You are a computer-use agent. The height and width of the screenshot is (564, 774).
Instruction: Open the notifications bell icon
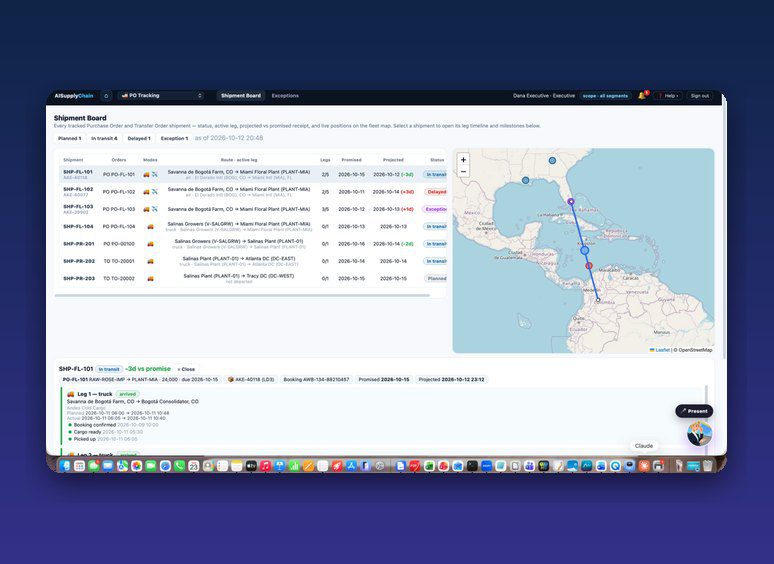[x=642, y=96]
